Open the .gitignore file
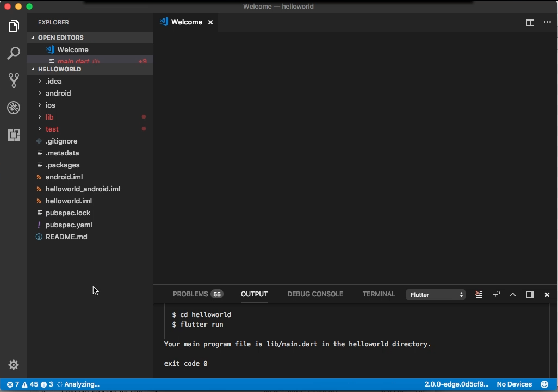This screenshot has height=392, width=558. click(90, 141)
